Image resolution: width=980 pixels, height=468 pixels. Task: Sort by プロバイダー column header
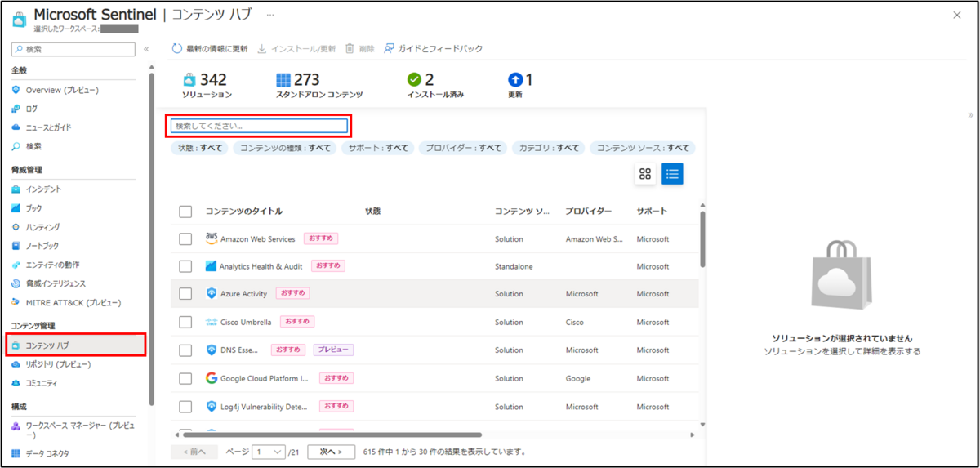[588, 212]
